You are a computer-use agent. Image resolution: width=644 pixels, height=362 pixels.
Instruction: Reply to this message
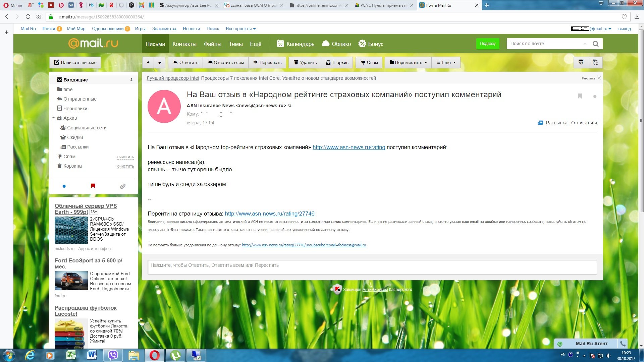(x=185, y=62)
